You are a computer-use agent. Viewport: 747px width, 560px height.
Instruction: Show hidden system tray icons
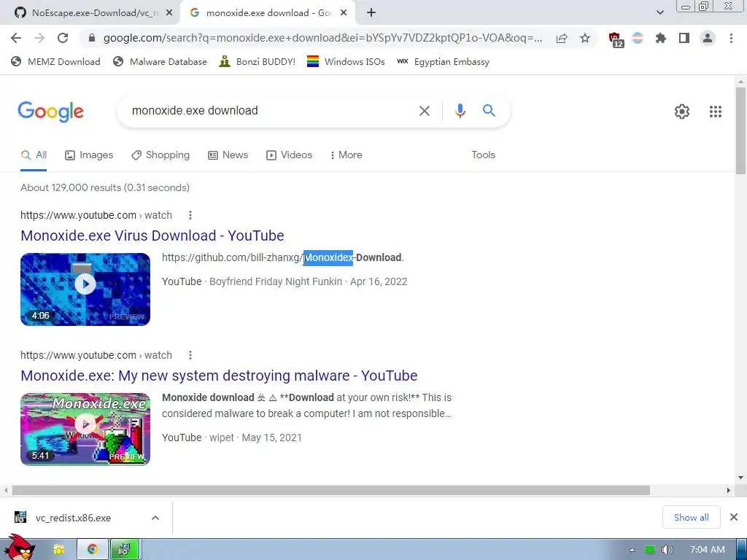point(632,550)
